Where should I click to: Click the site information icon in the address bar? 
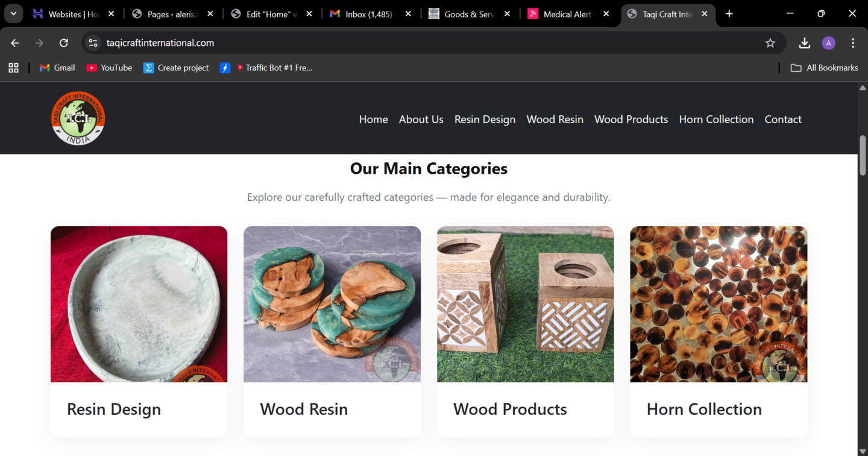click(x=93, y=43)
